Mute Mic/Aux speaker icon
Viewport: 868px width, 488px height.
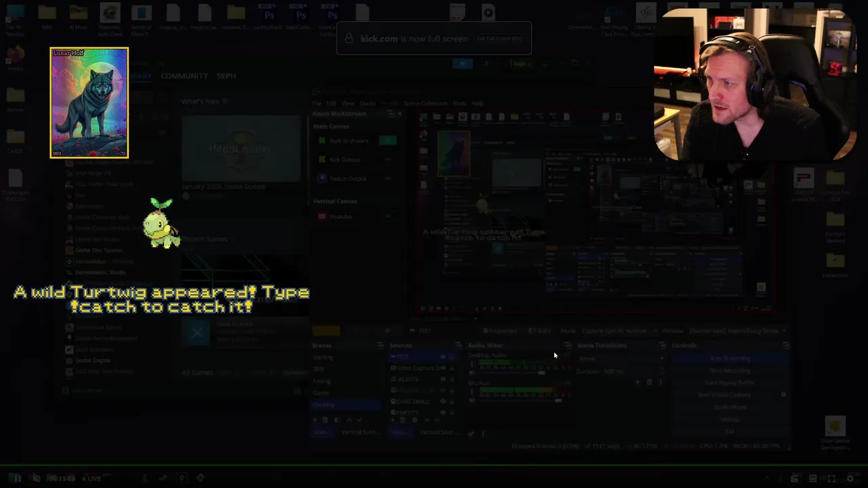473,401
